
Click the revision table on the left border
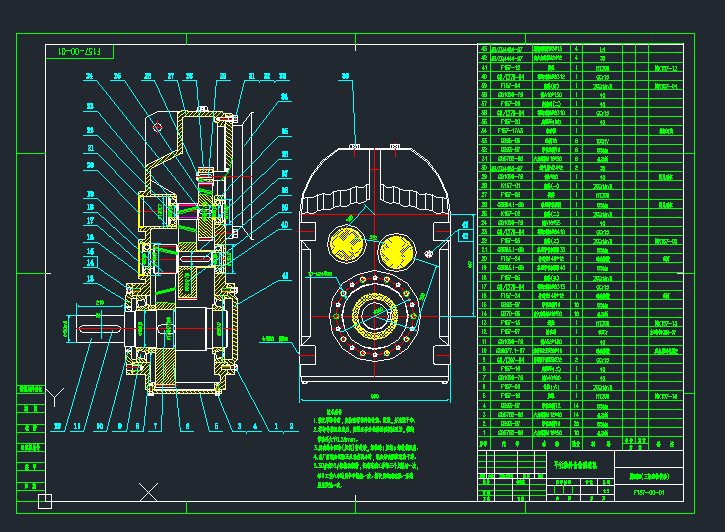[x=32, y=420]
